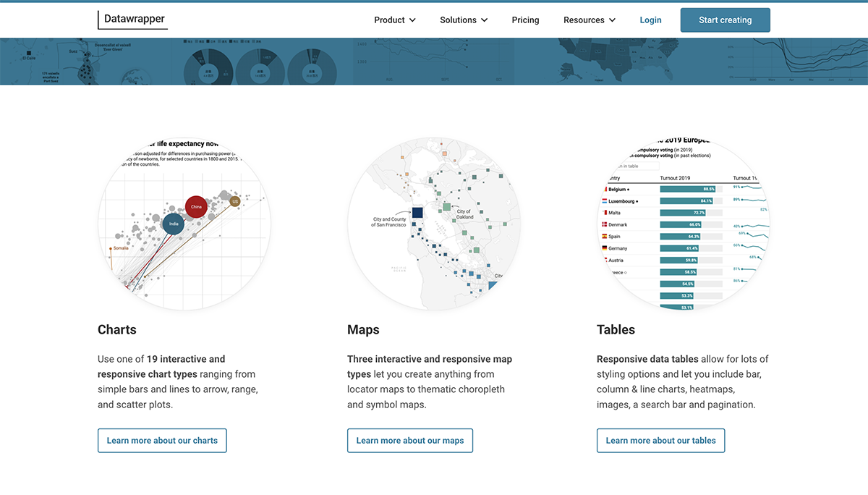Click the San Francisco square map symbol
The width and height of the screenshot is (868, 495).
pos(417,213)
